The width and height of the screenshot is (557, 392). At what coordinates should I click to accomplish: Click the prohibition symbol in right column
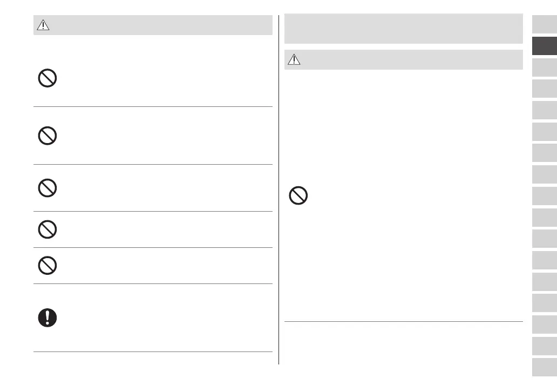[x=298, y=195]
